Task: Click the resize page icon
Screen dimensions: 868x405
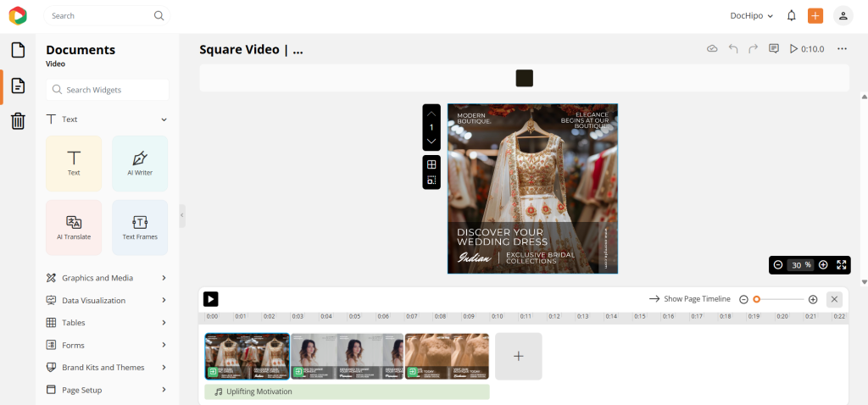Action: click(431, 180)
